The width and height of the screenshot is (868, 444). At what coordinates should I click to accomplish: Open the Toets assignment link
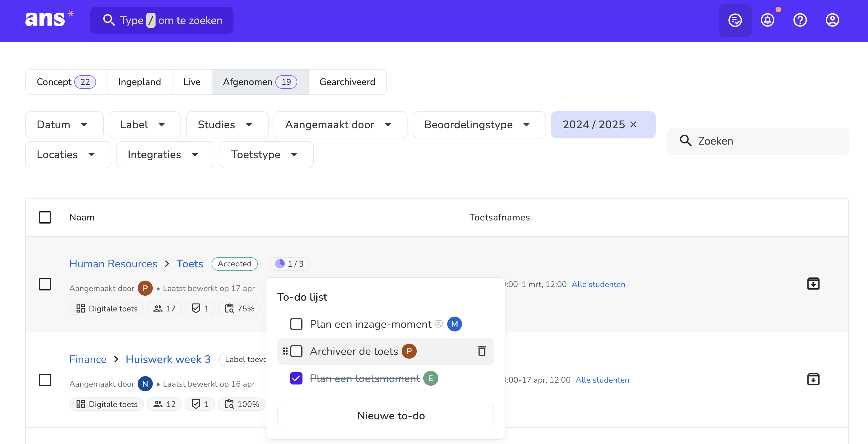tap(190, 264)
